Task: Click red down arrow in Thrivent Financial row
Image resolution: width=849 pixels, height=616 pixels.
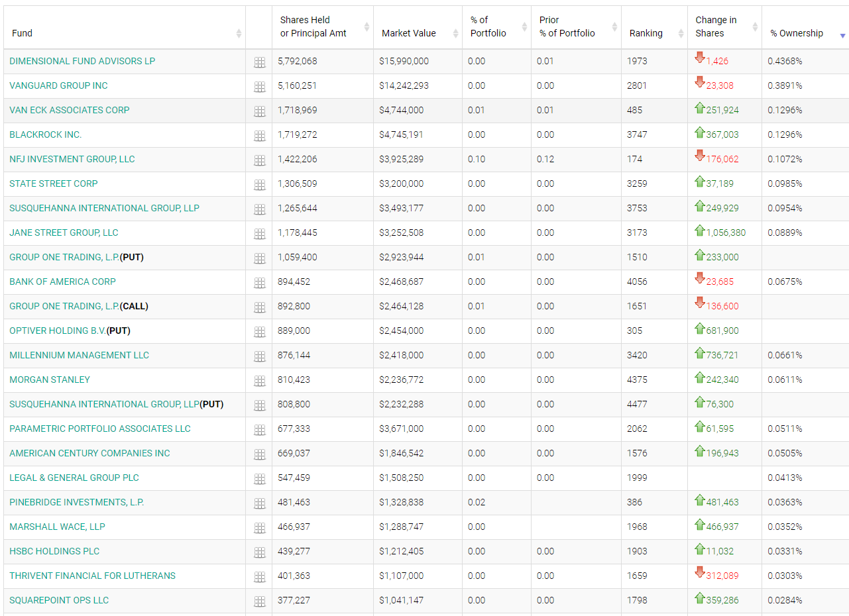Action: 699,573
